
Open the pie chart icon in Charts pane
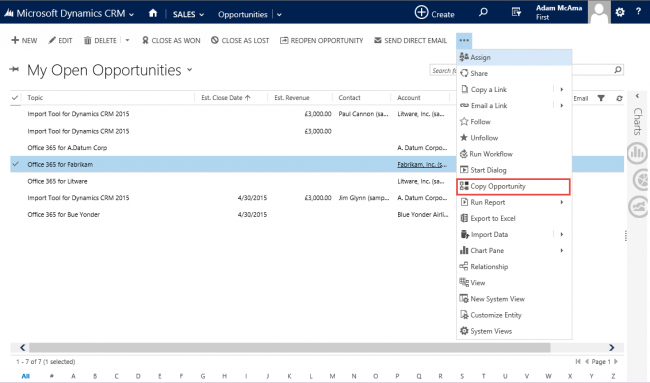click(x=640, y=180)
